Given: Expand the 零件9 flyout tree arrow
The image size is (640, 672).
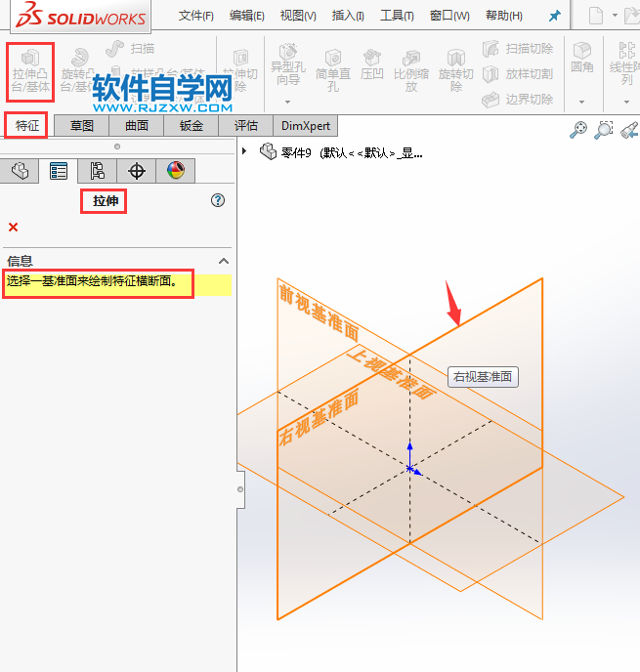Looking at the screenshot, I should (244, 151).
